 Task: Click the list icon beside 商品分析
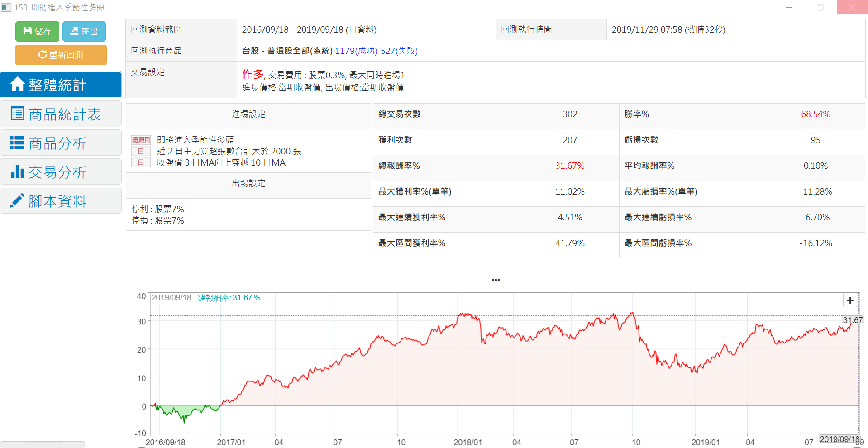click(17, 143)
